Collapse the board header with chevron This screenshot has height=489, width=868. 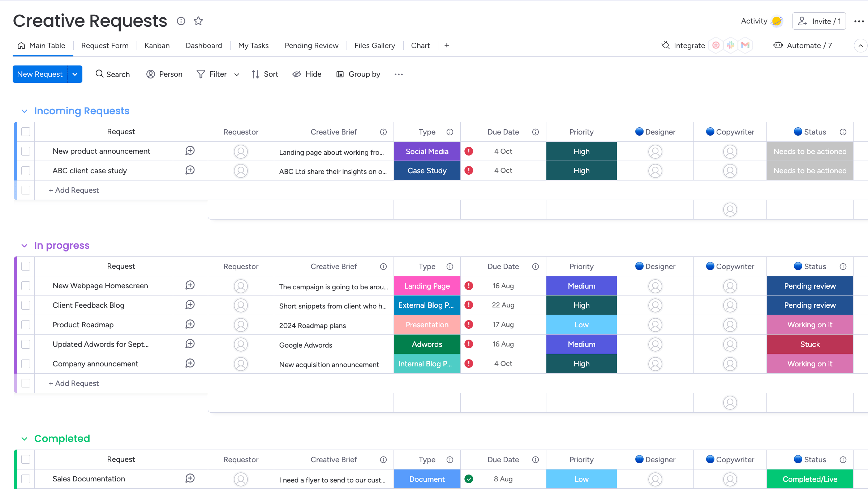pyautogui.click(x=860, y=46)
